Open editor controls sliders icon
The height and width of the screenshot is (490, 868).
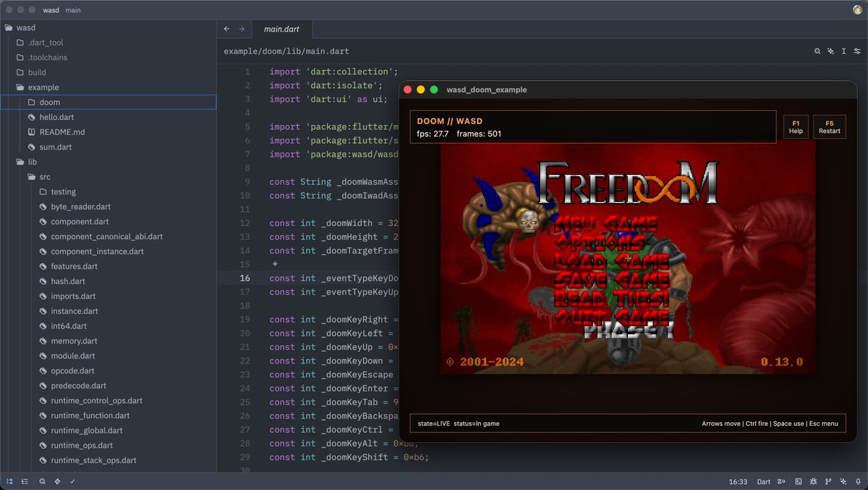click(857, 51)
